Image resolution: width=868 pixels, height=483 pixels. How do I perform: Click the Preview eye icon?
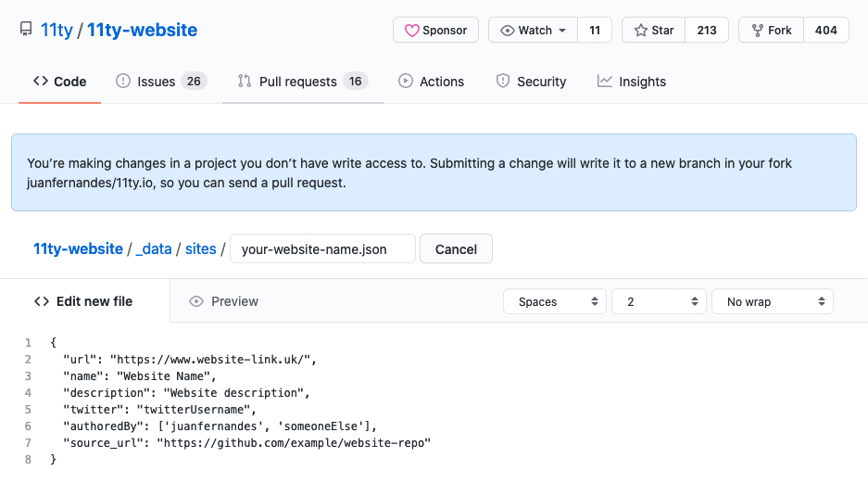pyautogui.click(x=196, y=301)
